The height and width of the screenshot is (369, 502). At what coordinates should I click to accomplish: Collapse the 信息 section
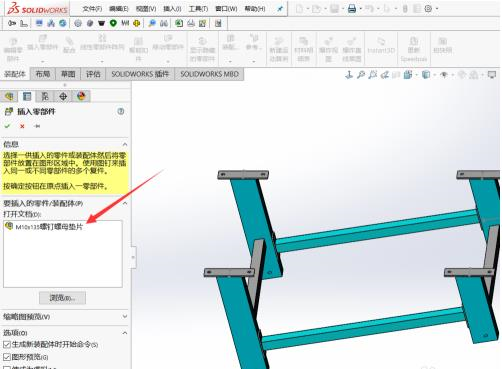point(125,144)
